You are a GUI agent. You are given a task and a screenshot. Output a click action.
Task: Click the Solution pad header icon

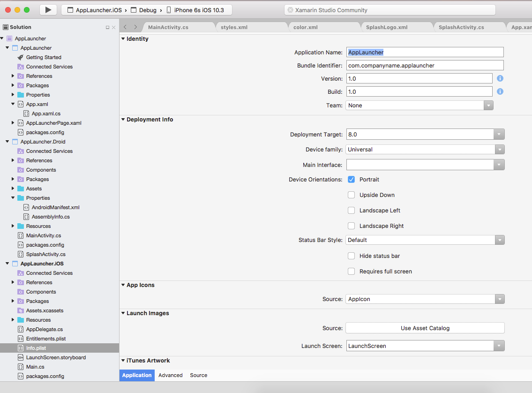pyautogui.click(x=6, y=27)
